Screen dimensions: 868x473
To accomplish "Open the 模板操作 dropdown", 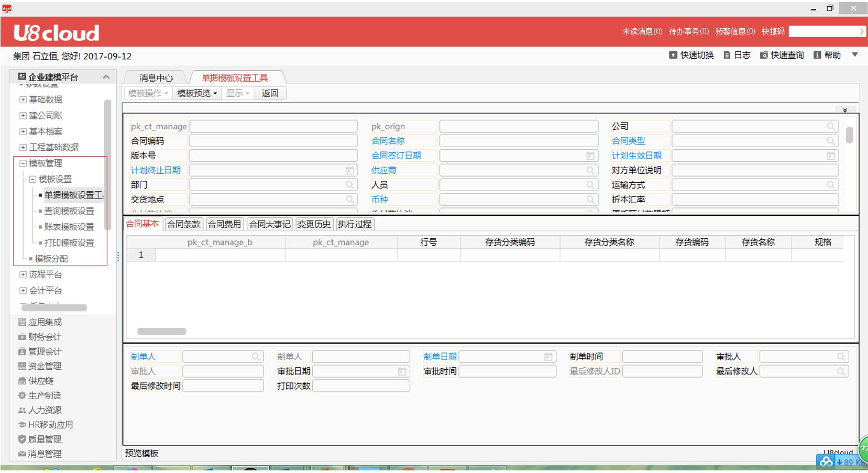I will tap(148, 93).
